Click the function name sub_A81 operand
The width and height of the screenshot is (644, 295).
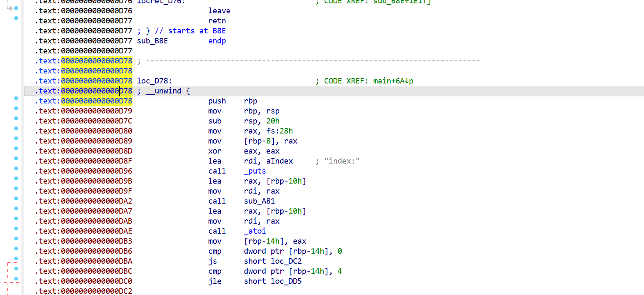tap(260, 201)
